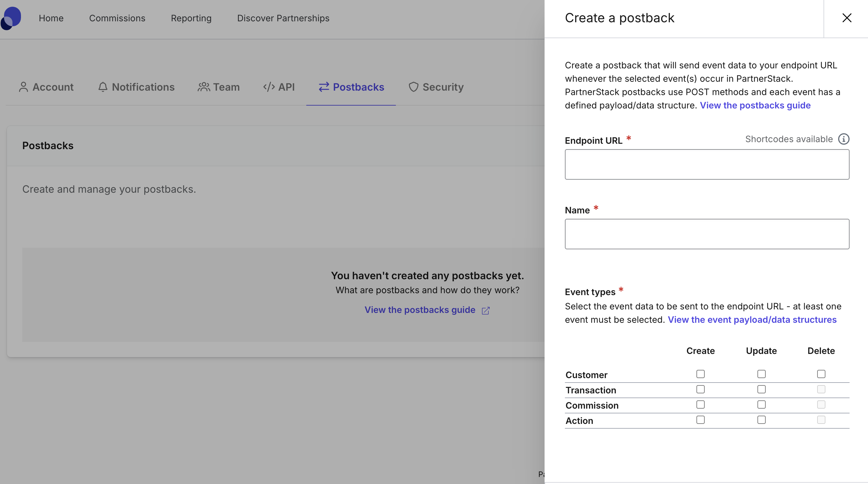Open the Postbacks tab
The width and height of the screenshot is (868, 484).
tap(351, 87)
